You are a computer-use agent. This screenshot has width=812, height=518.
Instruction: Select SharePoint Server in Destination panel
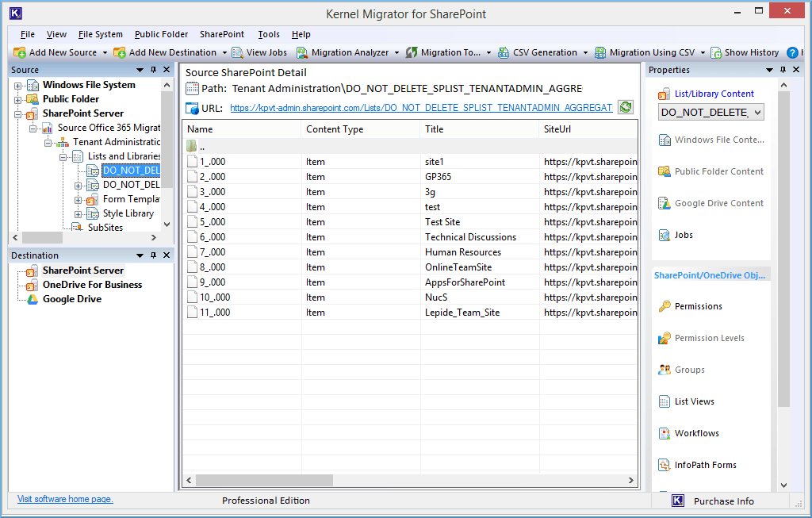point(82,271)
